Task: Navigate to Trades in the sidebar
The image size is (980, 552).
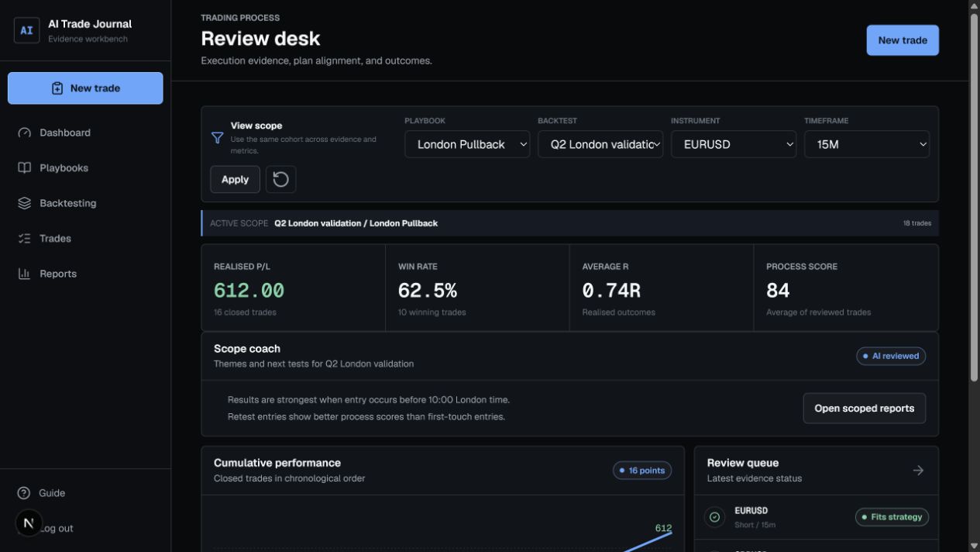Action: point(85,239)
